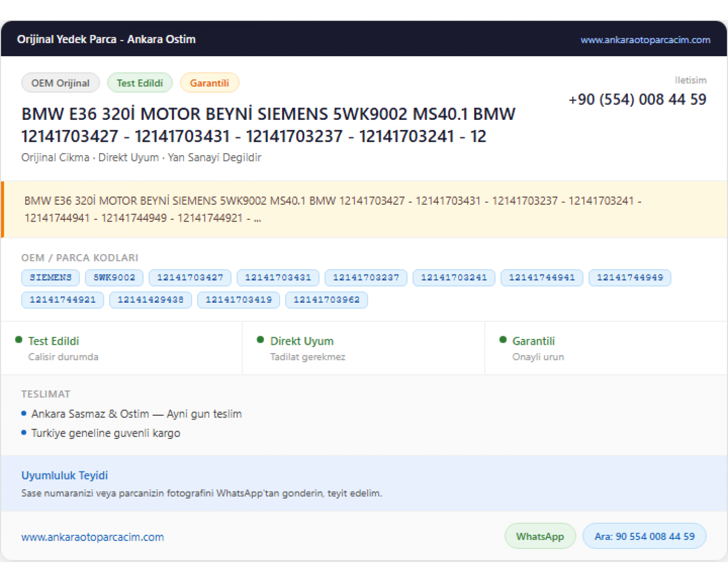The height and width of the screenshot is (582, 728).
Task: Select the OEM Orijinal badge
Action: coord(61,83)
